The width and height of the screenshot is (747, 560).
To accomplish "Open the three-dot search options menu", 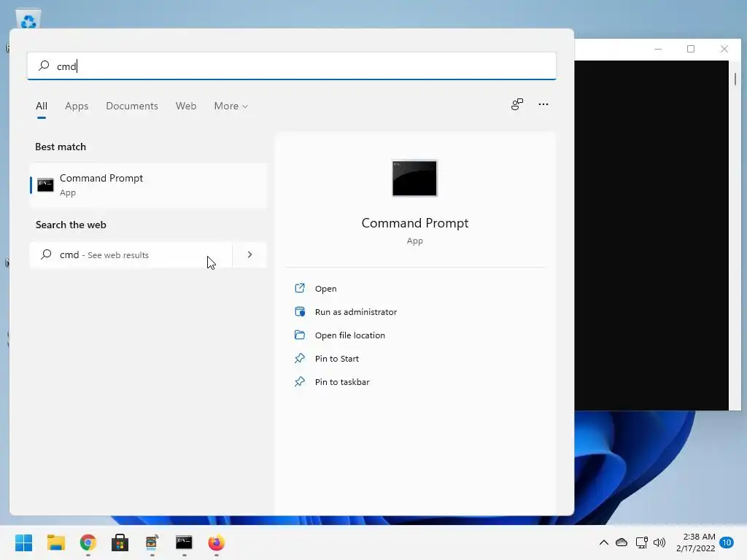I will pos(543,104).
